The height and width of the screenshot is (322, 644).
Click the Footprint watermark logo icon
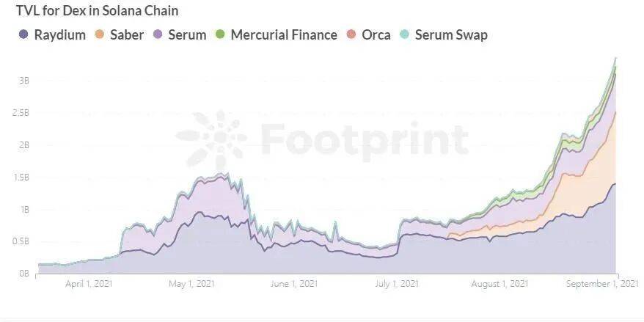pos(213,139)
